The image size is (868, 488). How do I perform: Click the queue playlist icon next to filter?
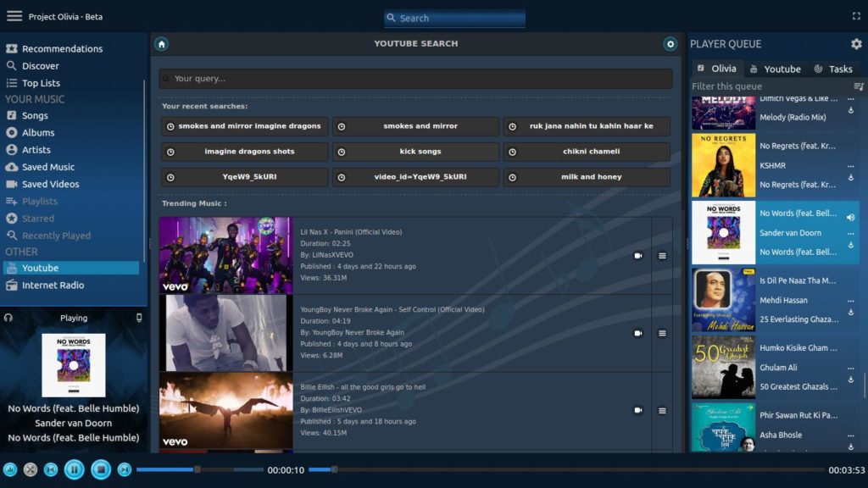[x=859, y=86]
